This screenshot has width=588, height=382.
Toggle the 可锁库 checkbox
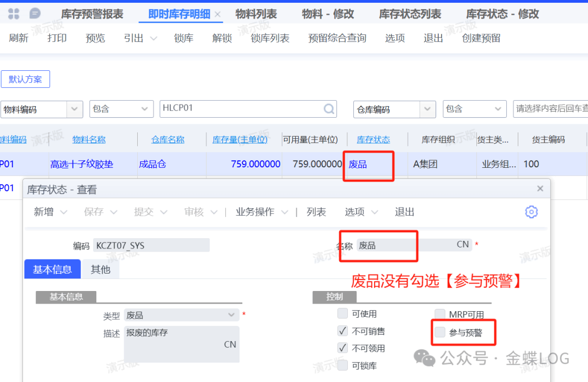tap(342, 366)
